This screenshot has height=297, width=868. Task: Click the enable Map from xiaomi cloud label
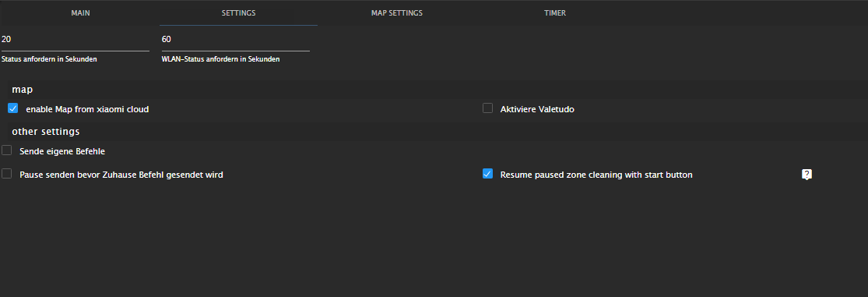[x=87, y=110]
